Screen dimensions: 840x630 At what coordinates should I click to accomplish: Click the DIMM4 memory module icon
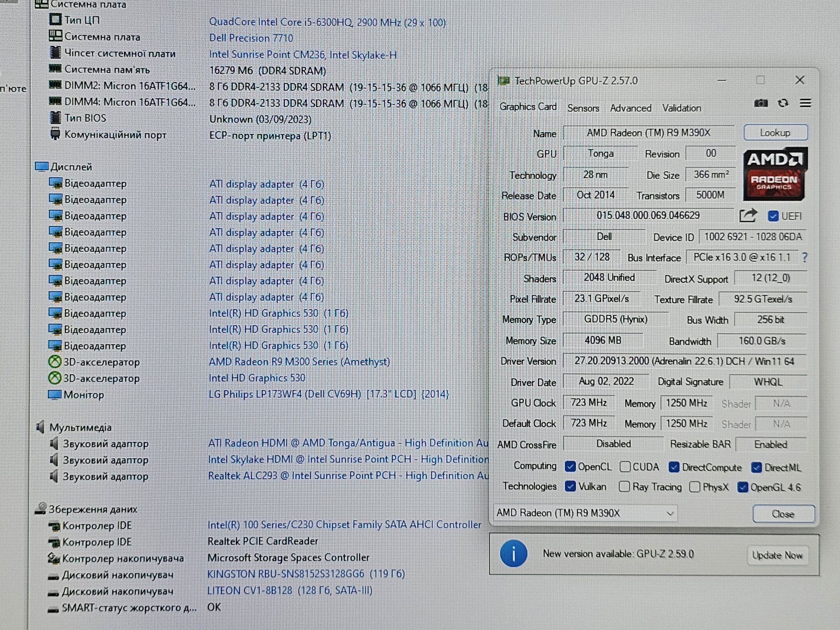point(55,101)
